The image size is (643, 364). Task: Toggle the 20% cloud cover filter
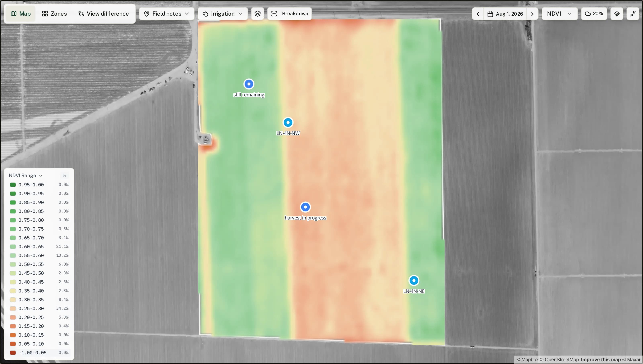click(x=594, y=13)
